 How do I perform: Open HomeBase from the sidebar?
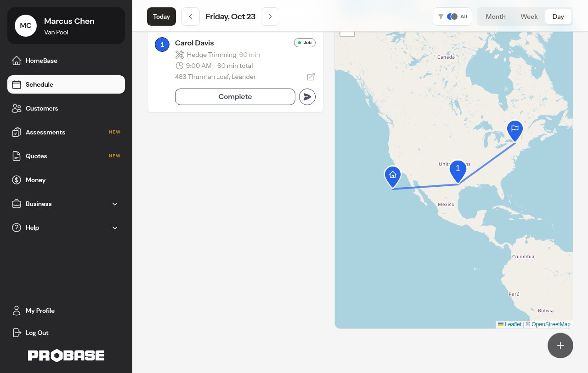coord(66,61)
